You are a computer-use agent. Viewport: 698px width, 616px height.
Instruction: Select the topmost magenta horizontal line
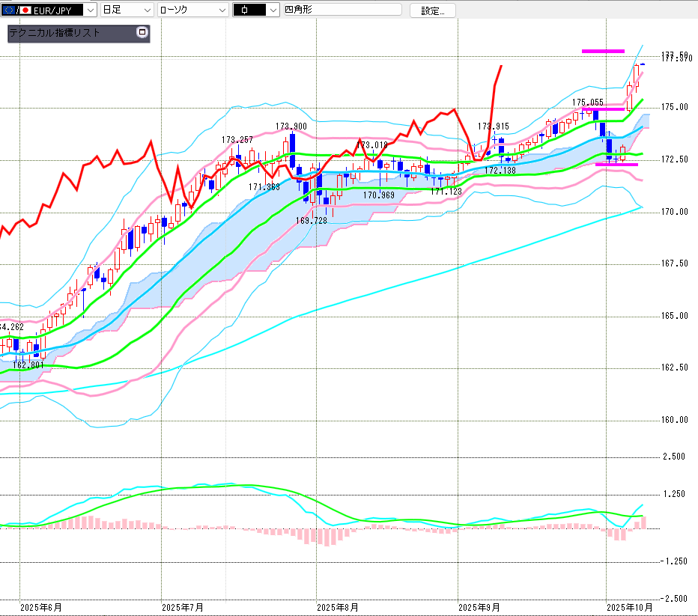603,51
